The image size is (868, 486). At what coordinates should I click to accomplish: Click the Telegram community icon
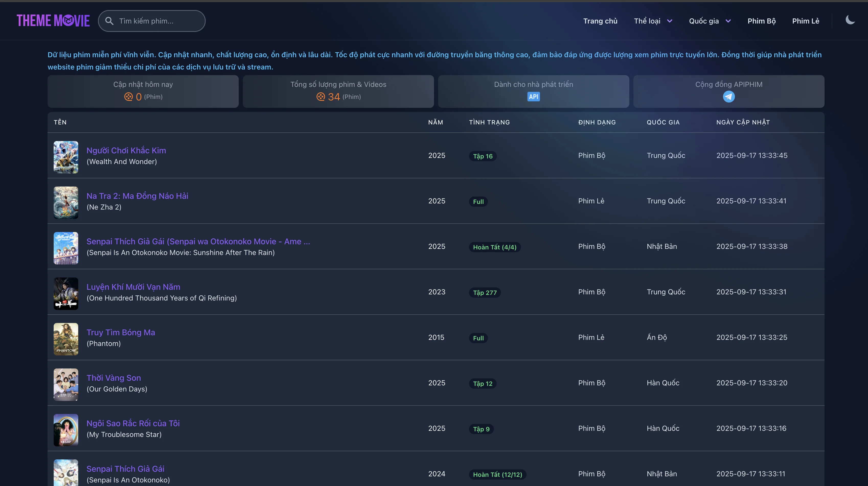[x=729, y=97]
